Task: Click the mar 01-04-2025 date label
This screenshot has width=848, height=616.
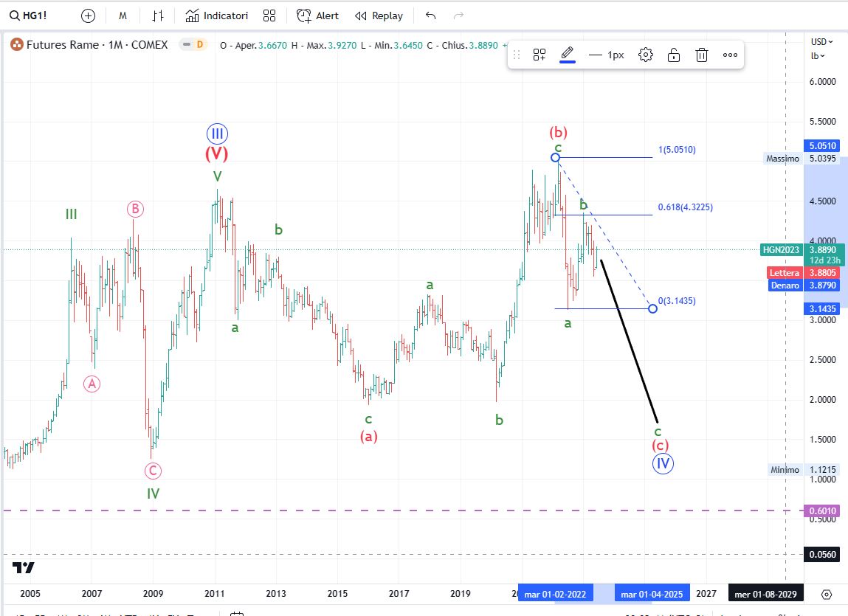Action: pos(652,594)
